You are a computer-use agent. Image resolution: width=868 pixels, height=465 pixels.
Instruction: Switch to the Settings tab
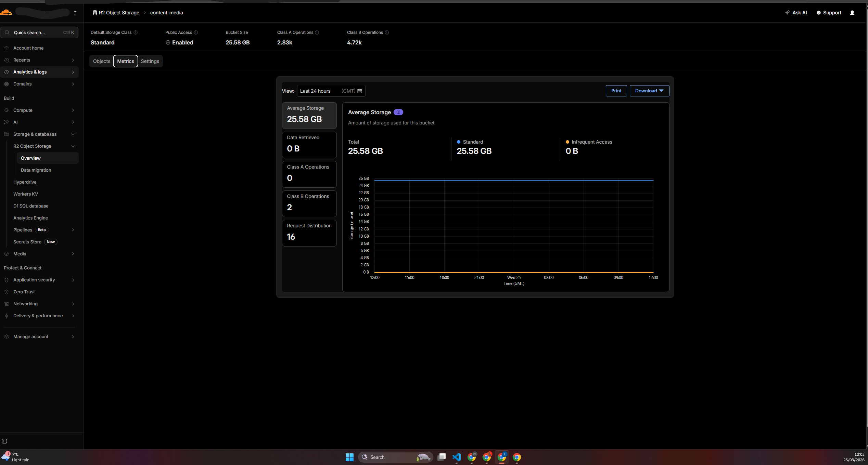(150, 61)
